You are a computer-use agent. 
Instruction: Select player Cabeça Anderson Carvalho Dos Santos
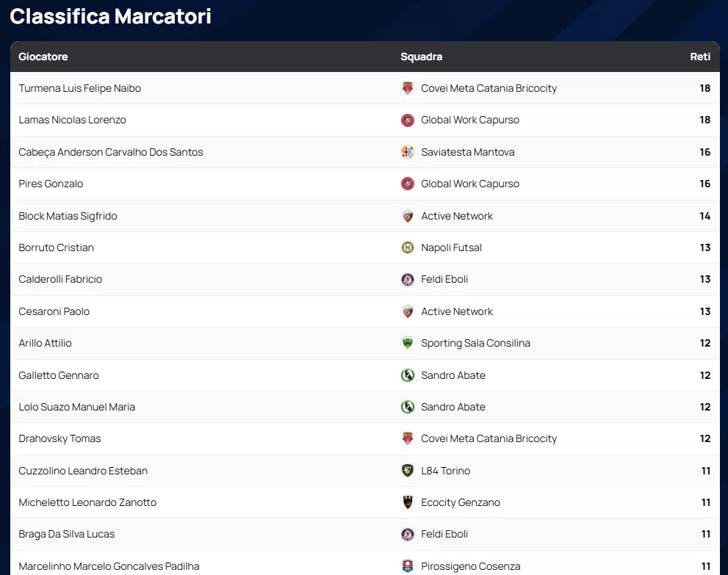(110, 152)
